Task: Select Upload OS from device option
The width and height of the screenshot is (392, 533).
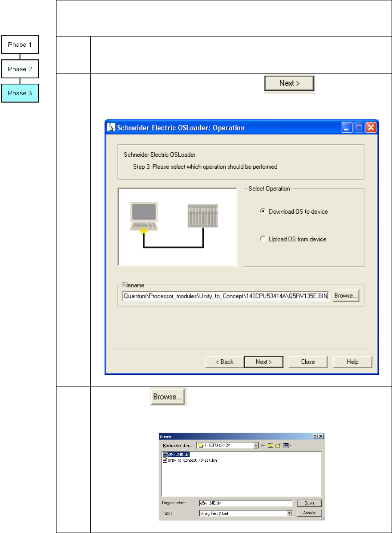Action: click(x=293, y=239)
